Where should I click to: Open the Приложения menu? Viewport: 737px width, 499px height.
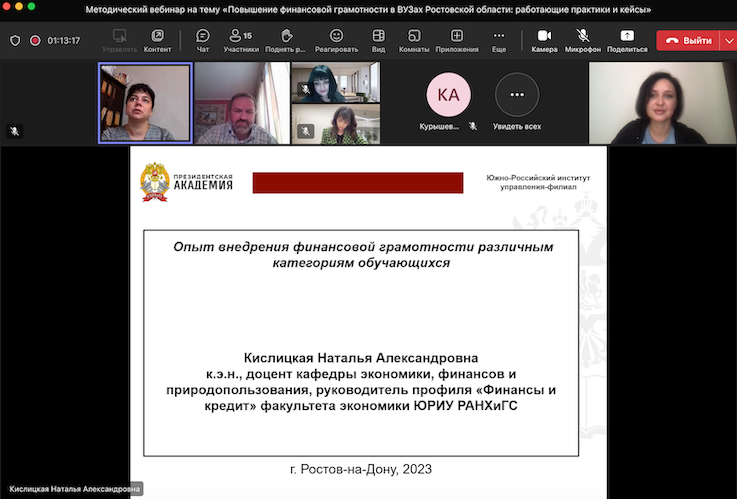[457, 40]
